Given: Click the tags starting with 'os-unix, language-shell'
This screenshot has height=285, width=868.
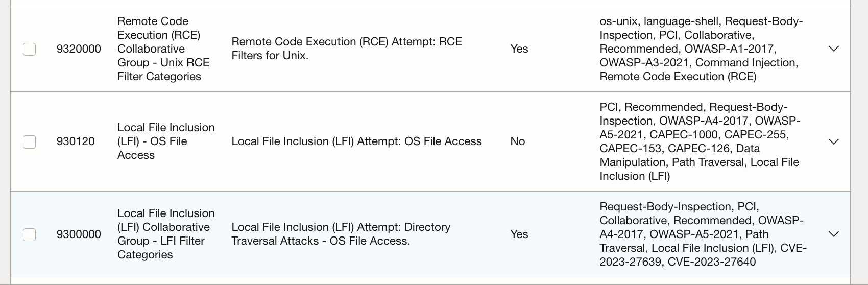Looking at the screenshot, I should point(701,49).
